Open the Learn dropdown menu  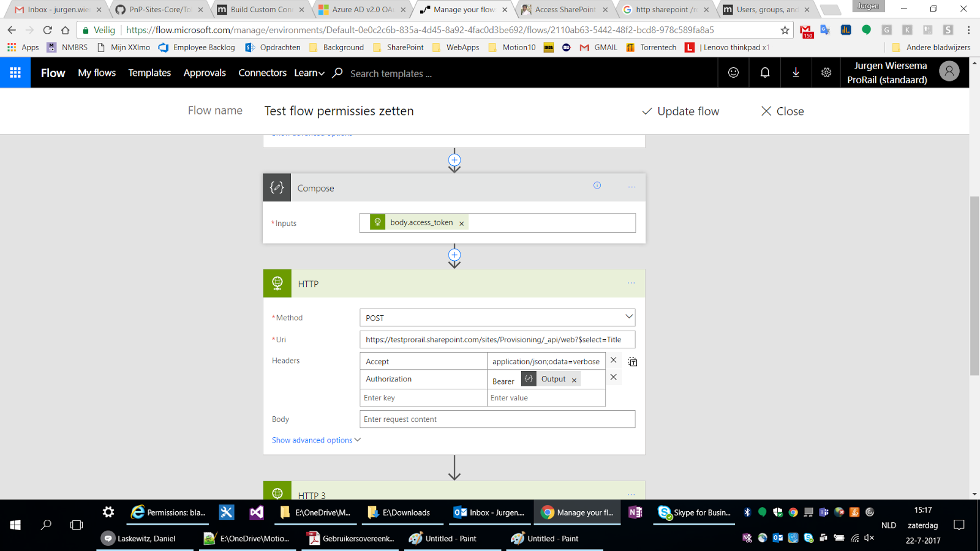(x=309, y=72)
